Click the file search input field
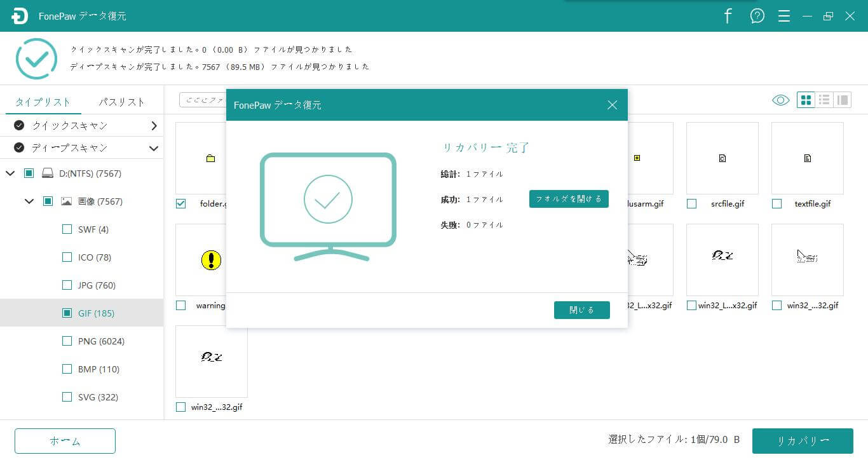 click(203, 100)
